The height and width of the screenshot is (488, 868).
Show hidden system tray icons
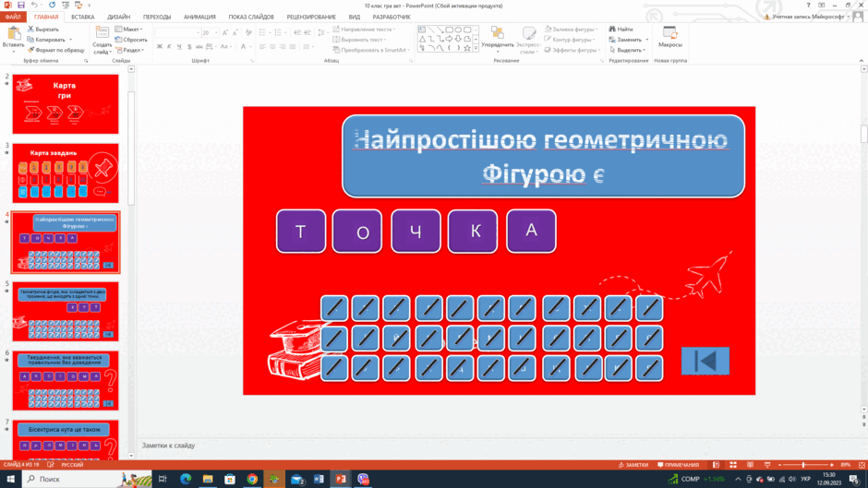click(x=738, y=479)
